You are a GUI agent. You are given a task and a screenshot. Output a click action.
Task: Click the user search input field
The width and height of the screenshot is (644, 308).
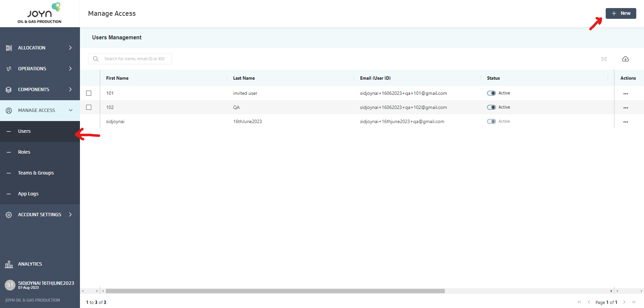click(134, 59)
